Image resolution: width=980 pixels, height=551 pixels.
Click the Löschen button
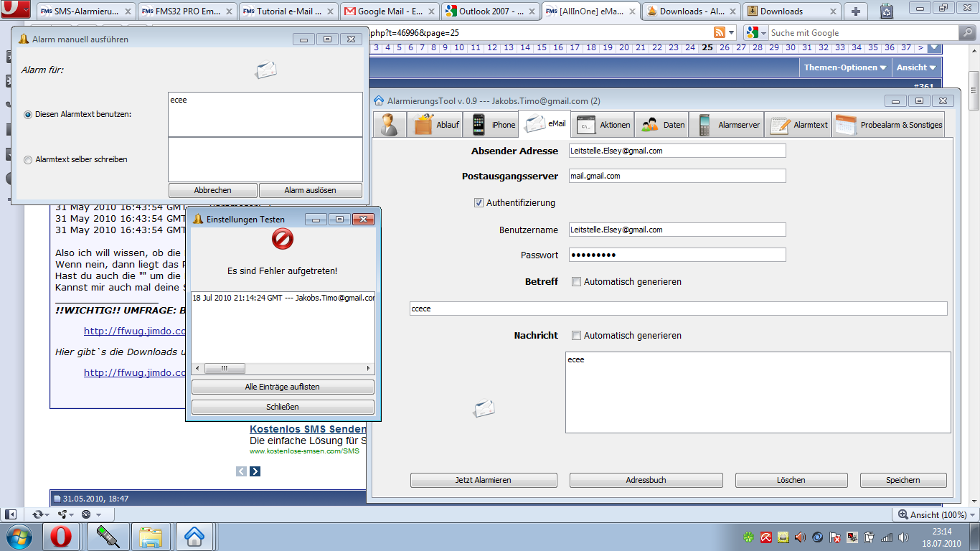(x=791, y=480)
